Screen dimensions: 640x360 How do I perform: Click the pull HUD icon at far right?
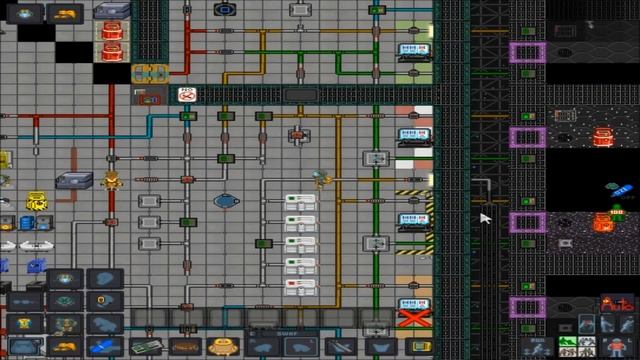[627, 324]
